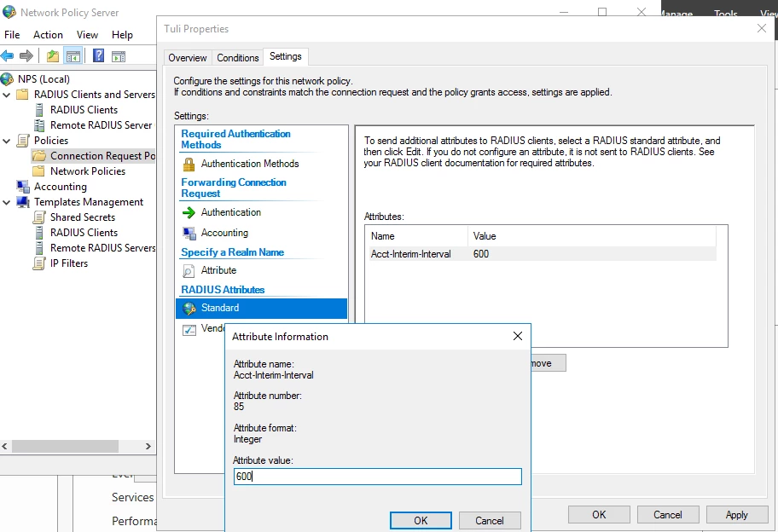The height and width of the screenshot is (532, 778).
Task: Select Remote RADIUS Servers under Templates Management
Action: click(x=102, y=248)
